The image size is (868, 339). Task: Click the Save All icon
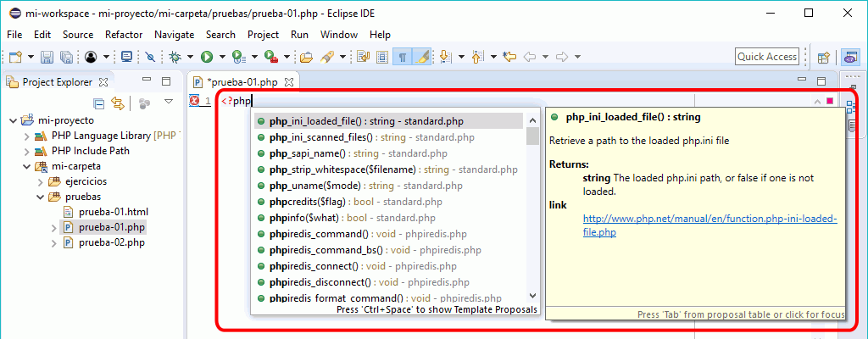click(66, 57)
